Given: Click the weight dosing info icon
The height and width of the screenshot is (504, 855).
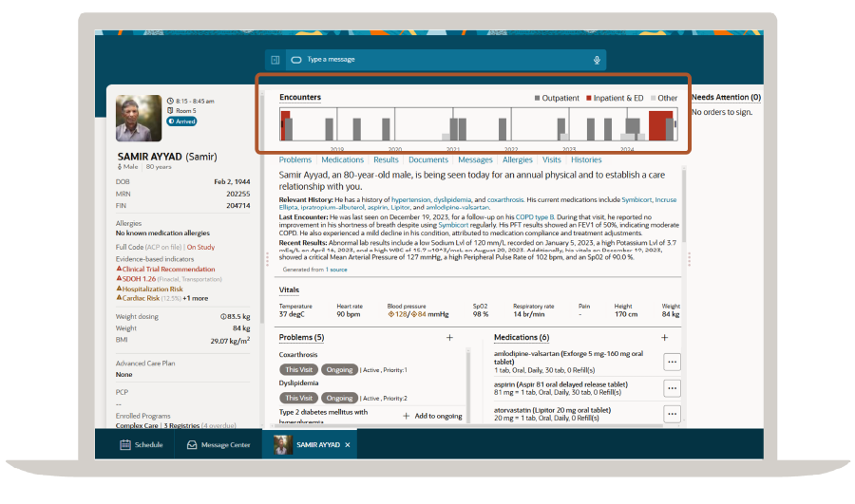Looking at the screenshot, I should point(222,316).
